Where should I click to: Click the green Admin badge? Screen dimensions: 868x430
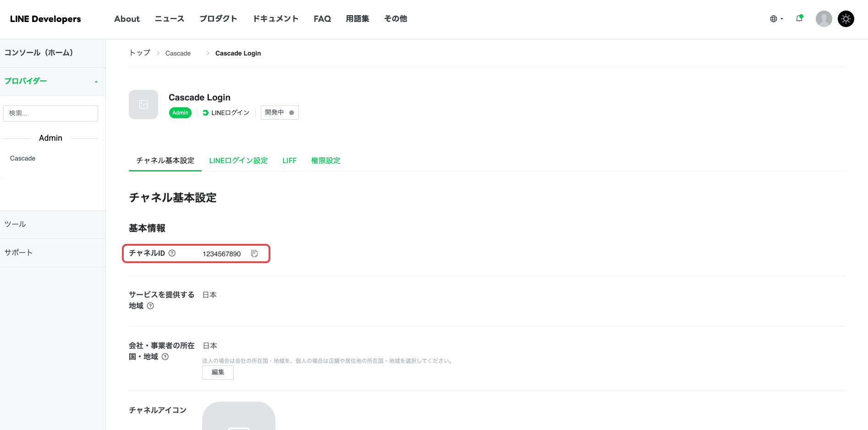pyautogui.click(x=180, y=113)
